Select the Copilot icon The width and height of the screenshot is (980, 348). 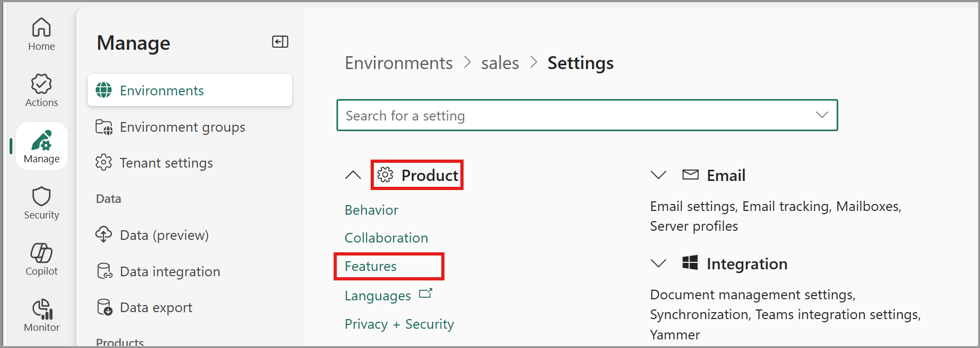41,253
